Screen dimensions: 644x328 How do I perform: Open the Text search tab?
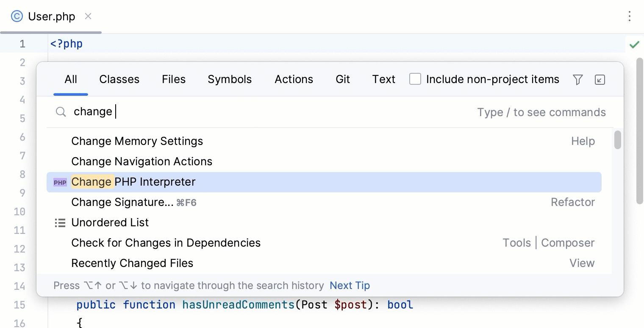383,79
